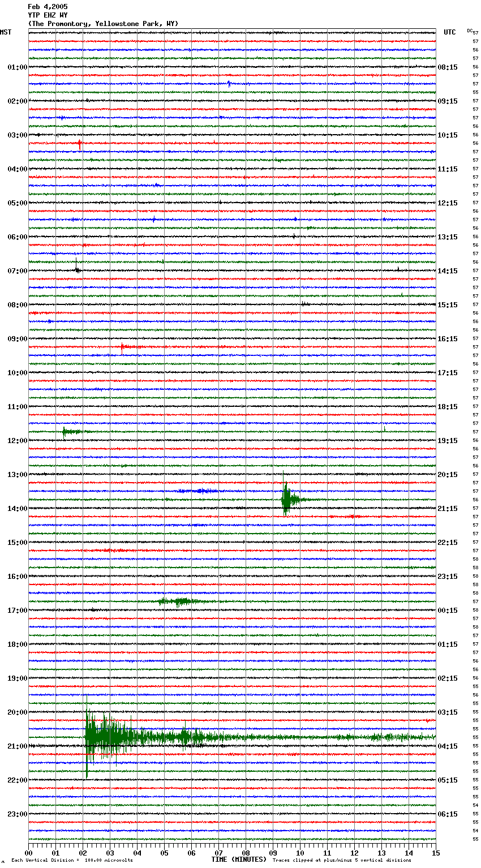Select the 23:00 MST time label
Viewport: 481px width, 868px height.
(x=17, y=814)
